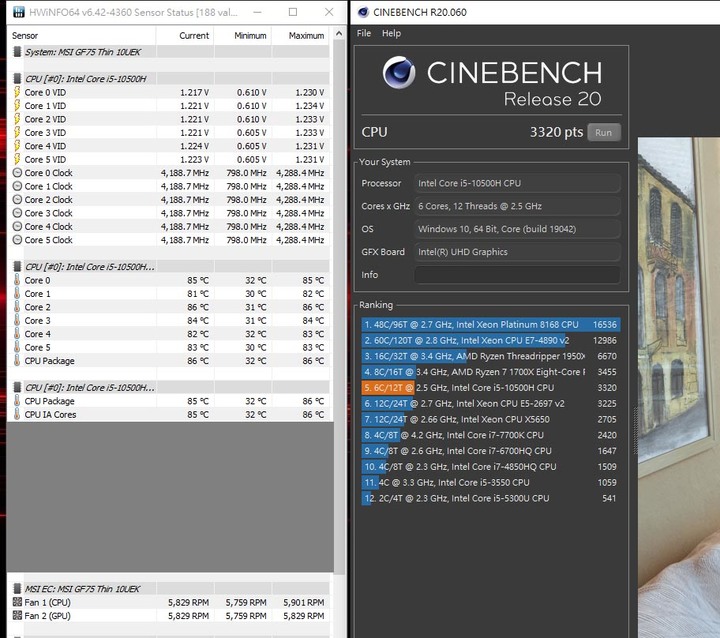Click the GFX Board field showing Intel(R) UHD Graphics
This screenshot has height=638, width=720.
(518, 252)
